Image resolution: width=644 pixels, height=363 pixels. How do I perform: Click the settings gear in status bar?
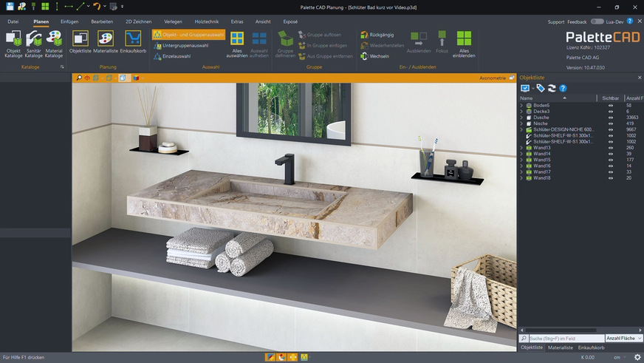[x=637, y=357]
